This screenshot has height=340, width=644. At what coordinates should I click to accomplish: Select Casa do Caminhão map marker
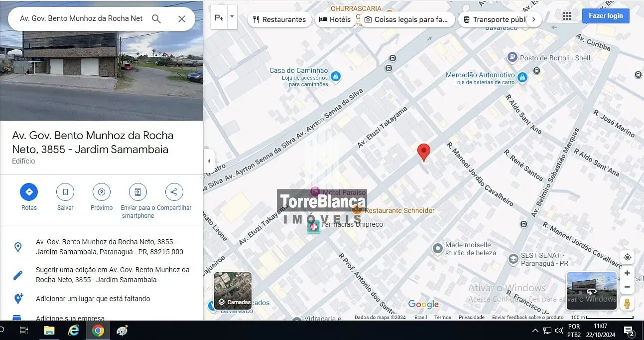336,76
